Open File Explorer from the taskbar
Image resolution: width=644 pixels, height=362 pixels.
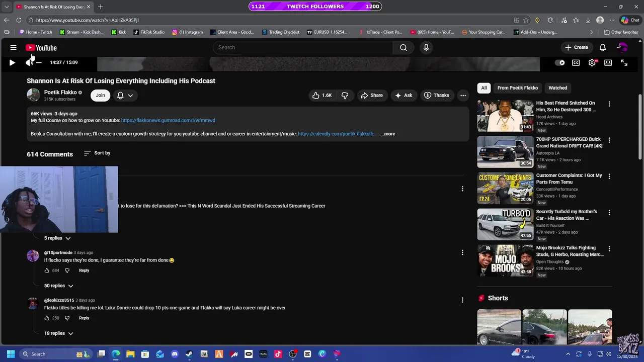point(130,354)
